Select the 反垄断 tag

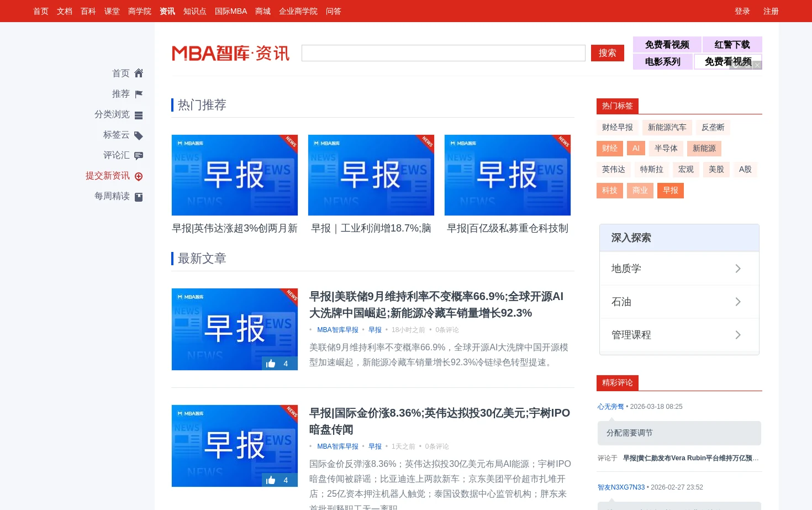[x=713, y=128]
